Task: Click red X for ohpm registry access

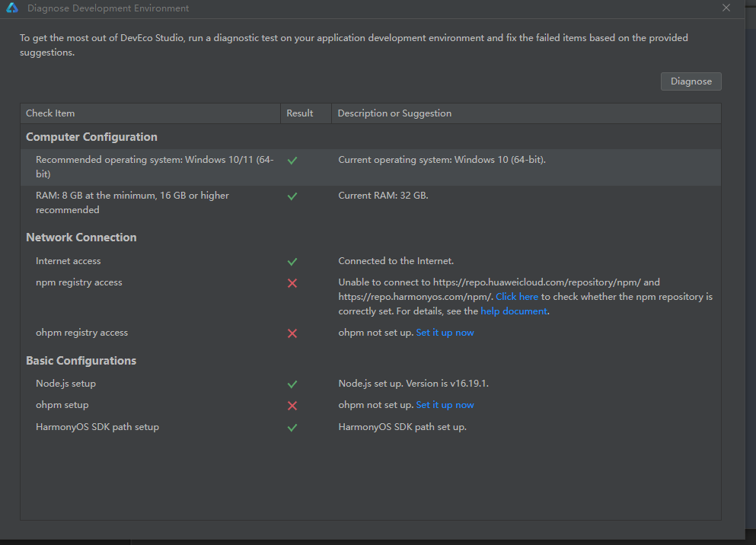Action: pyautogui.click(x=292, y=333)
